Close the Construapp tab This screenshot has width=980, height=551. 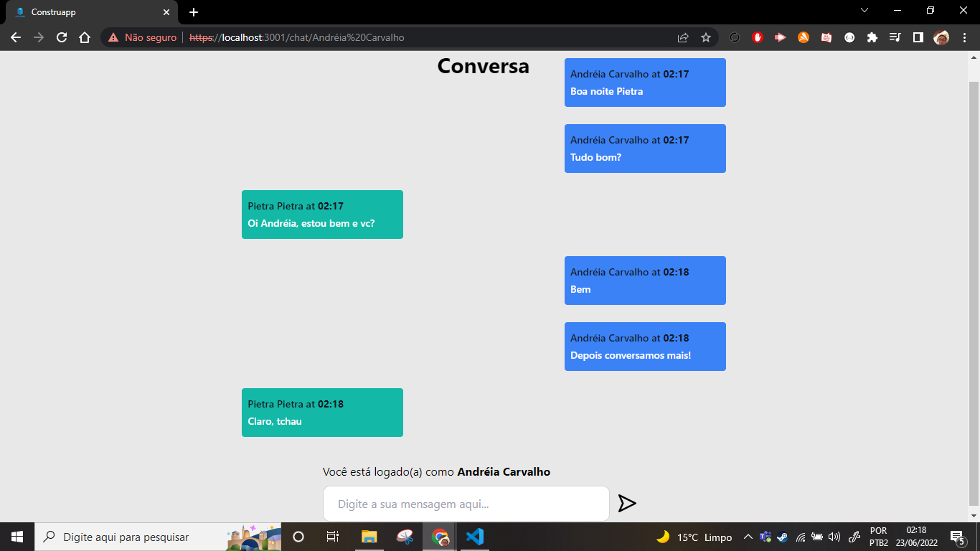[x=166, y=12]
